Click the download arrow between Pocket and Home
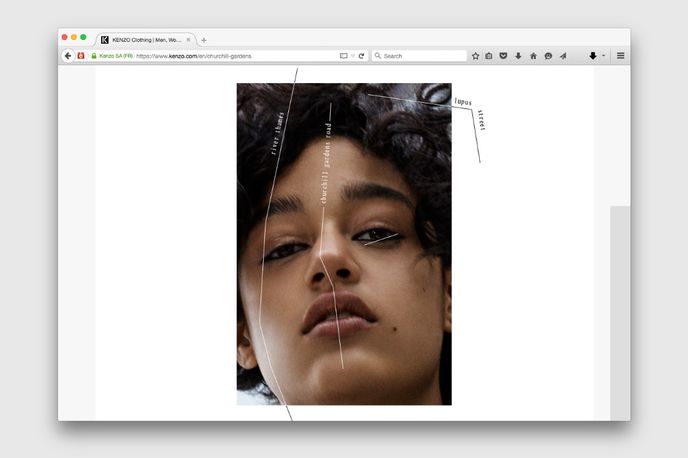 518,56
